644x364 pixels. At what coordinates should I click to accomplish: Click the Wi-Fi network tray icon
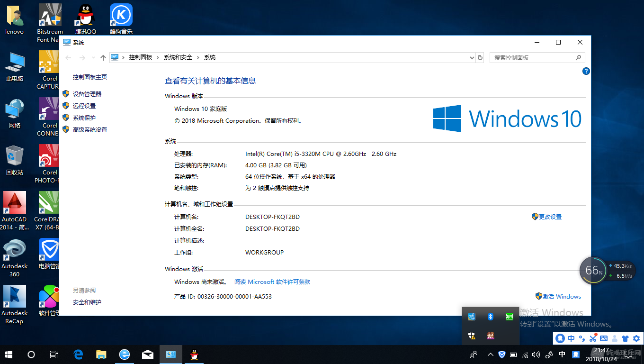(x=525, y=354)
